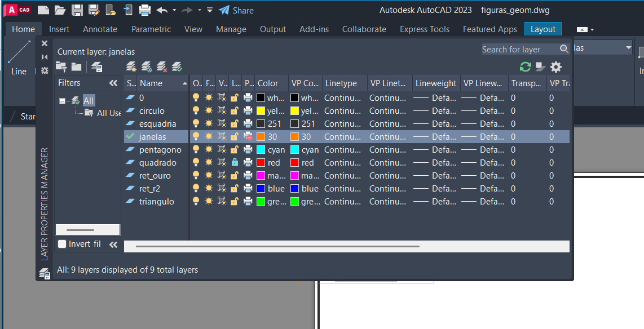Open the Home ribbon tab
This screenshot has width=644, height=329.
[x=24, y=29]
